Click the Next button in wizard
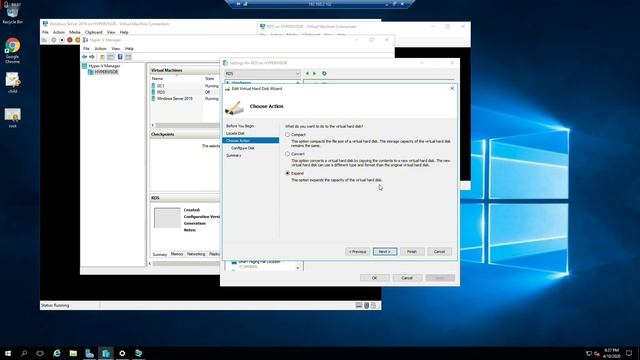The height and width of the screenshot is (360, 640). coord(384,251)
